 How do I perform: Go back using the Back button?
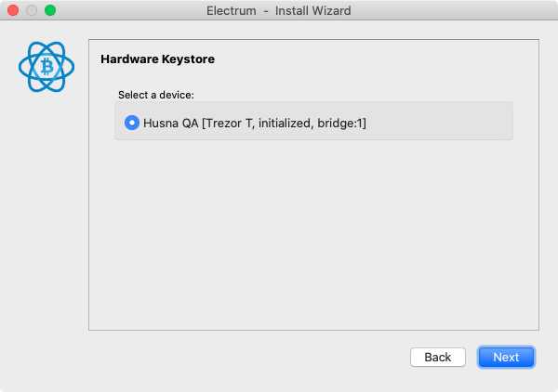438,358
